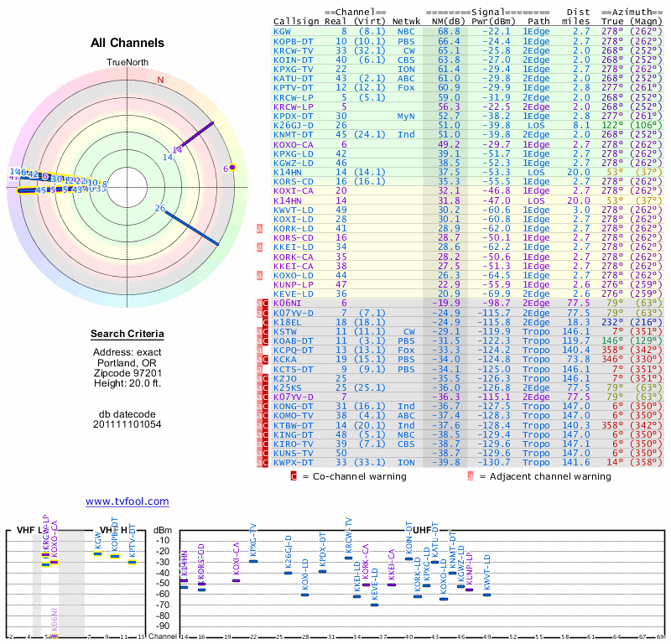Click the C warning flag beside K18EL
Screen dimensions: 671x644
point(265,322)
